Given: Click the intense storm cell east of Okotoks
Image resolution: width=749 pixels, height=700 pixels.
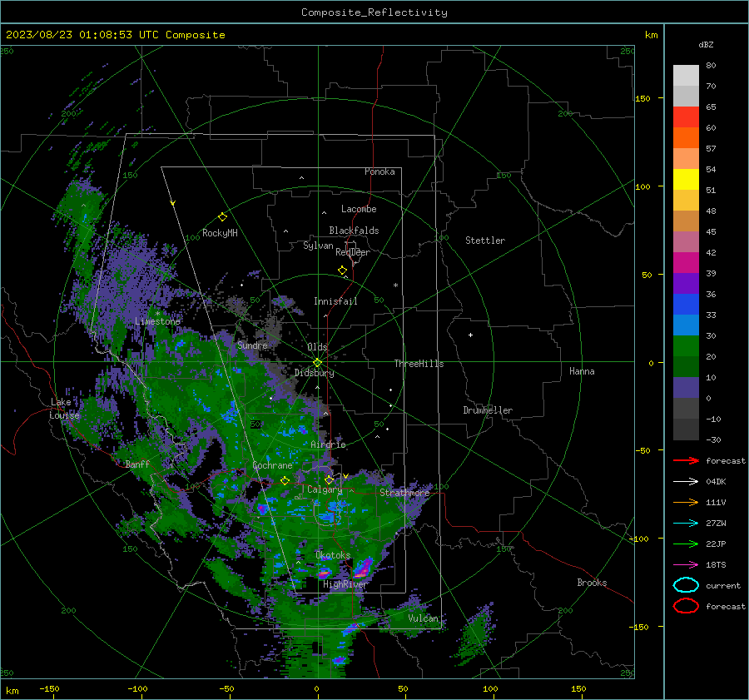Looking at the screenshot, I should coord(363,568).
